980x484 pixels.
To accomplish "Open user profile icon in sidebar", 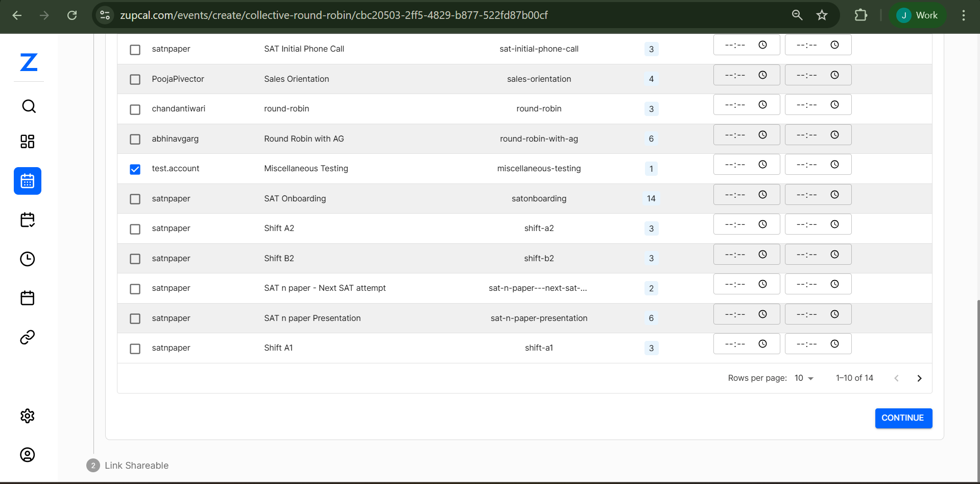I will point(28,455).
